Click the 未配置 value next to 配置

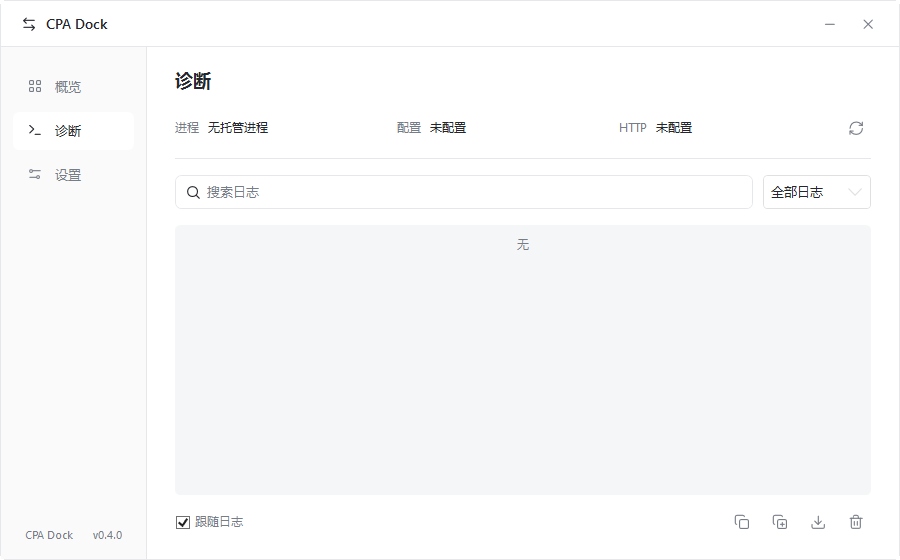click(x=448, y=127)
